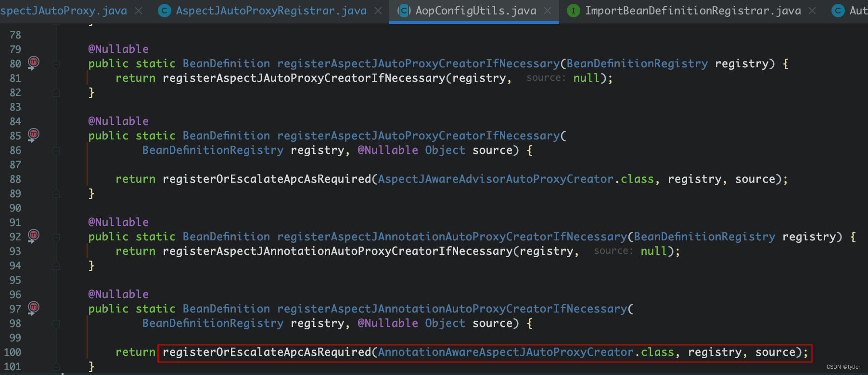Click BeanDefinitionRegistry parameter type on line 92
This screenshot has width=868, height=375.
pos(704,237)
